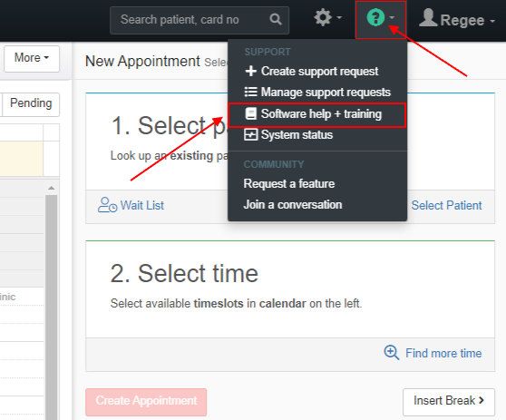Click the green help question mark icon
This screenshot has height=420, width=506.
coord(375,17)
